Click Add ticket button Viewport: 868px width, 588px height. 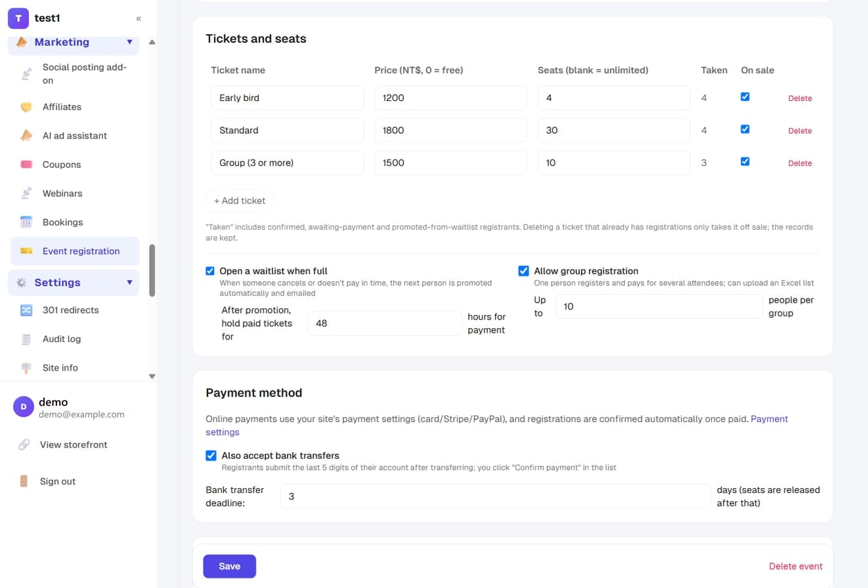pos(240,201)
